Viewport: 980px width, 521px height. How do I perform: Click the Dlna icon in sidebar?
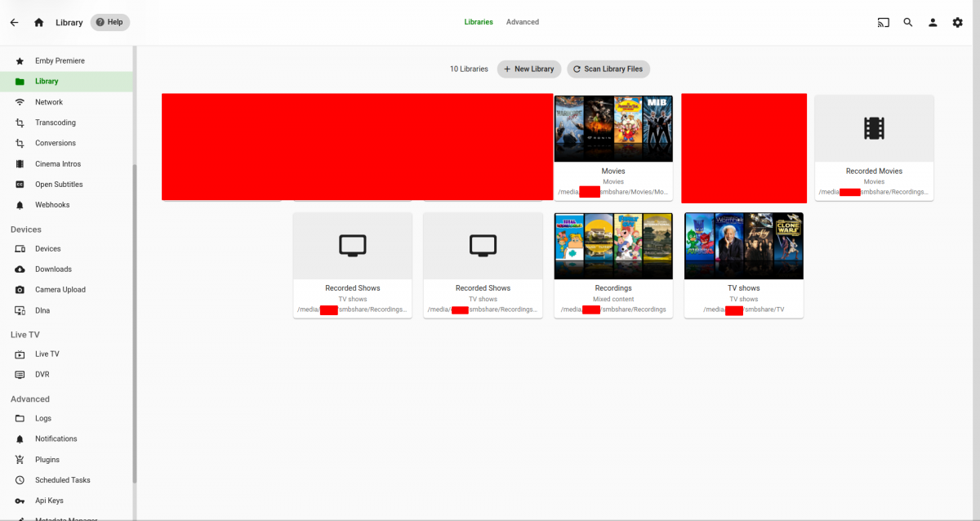point(20,310)
